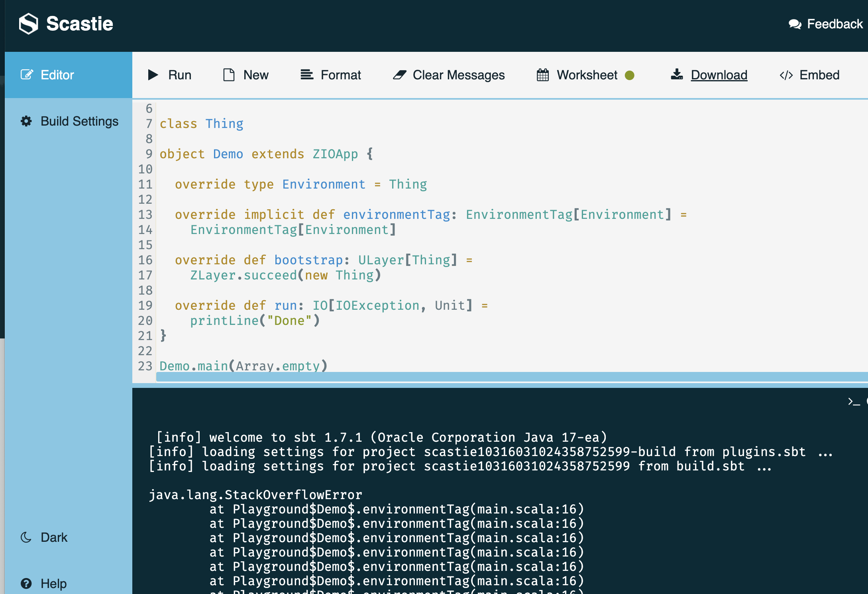
Task: Open Build Settings via the gear icon
Action: coord(26,122)
